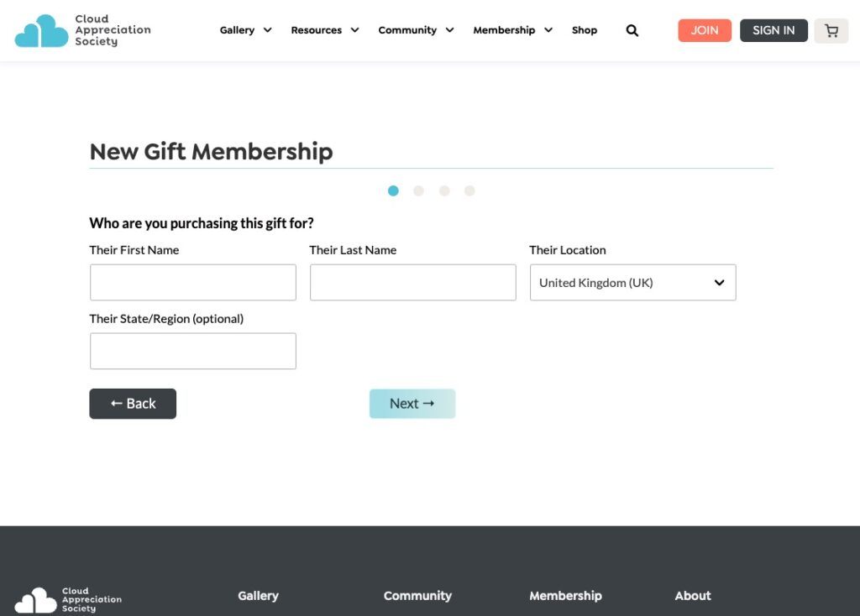Viewport: 860px width, 616px height.
Task: Expand the Resources navigation menu
Action: point(324,30)
